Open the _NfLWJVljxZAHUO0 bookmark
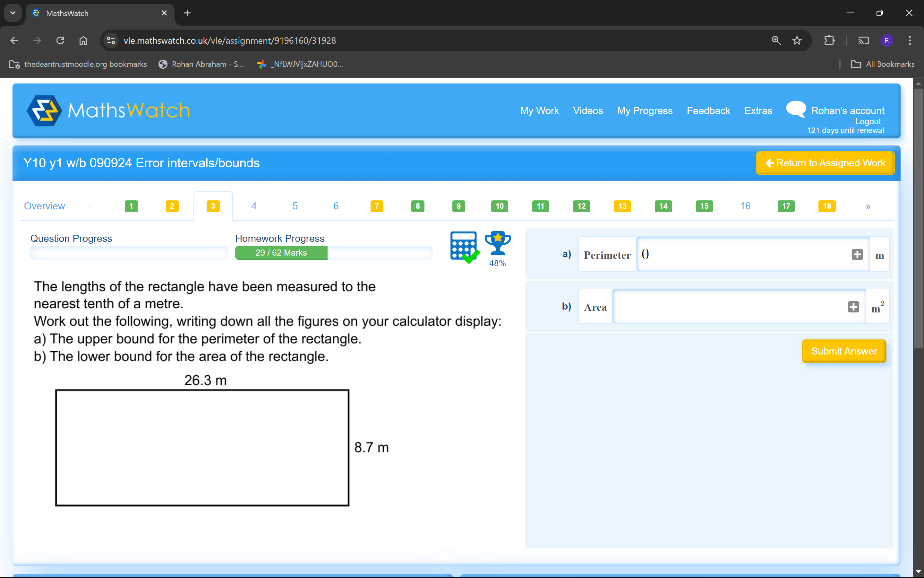The width and height of the screenshot is (924, 578). point(300,64)
